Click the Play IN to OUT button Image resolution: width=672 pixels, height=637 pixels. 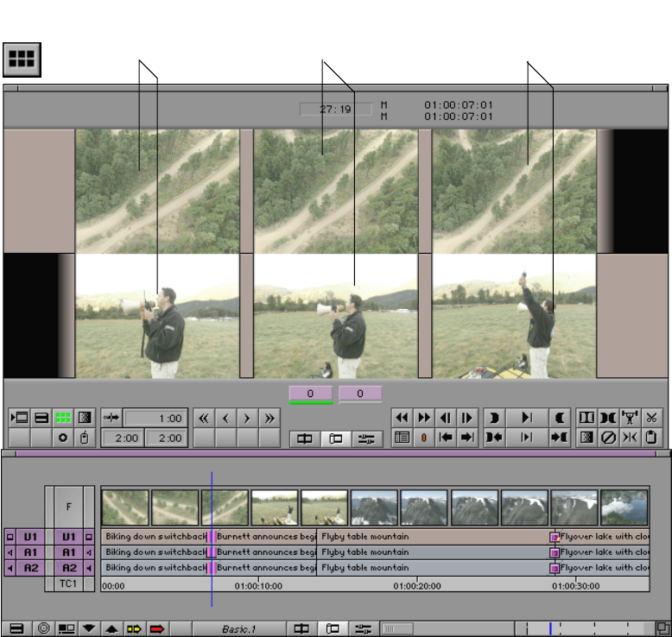[x=527, y=438]
